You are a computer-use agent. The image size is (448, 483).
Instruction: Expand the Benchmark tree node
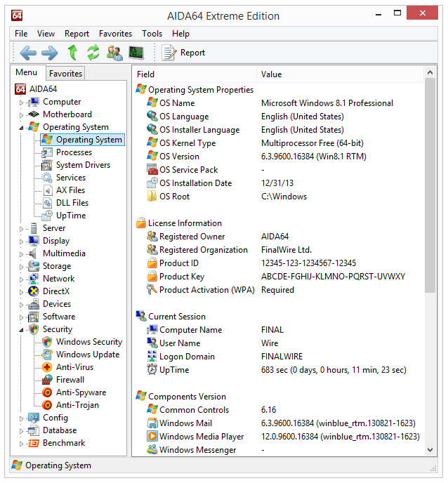point(21,444)
